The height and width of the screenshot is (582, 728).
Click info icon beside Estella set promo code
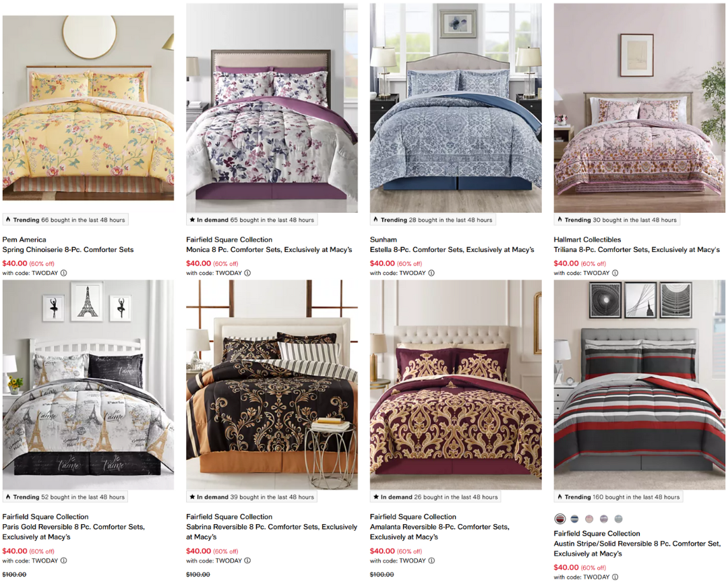431,273
